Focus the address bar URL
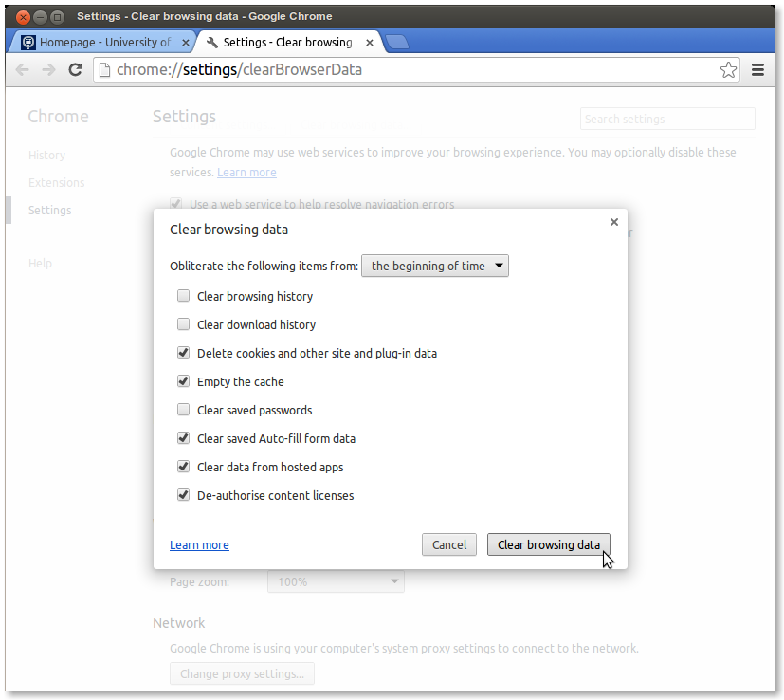 415,69
